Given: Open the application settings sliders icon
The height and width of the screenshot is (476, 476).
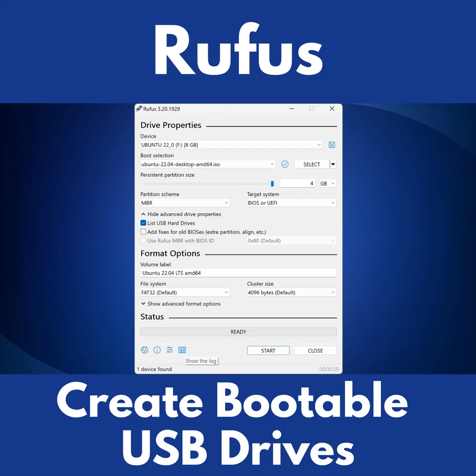Looking at the screenshot, I should coord(170,350).
